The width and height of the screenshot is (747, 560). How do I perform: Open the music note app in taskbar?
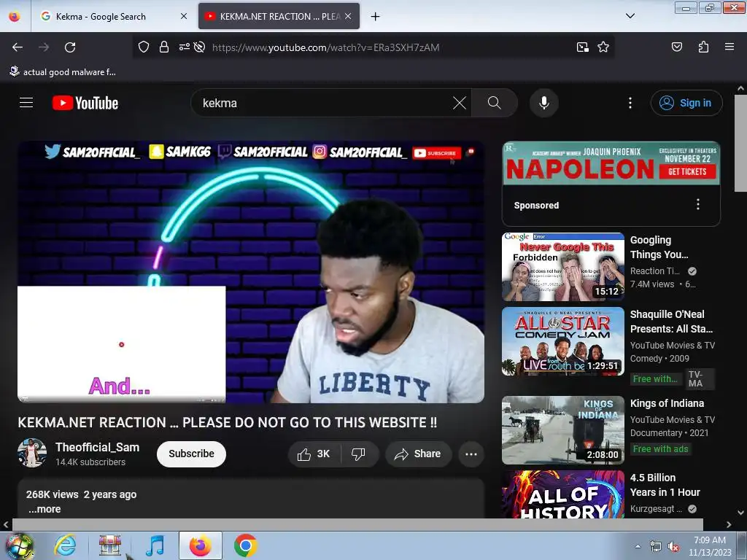coord(155,545)
